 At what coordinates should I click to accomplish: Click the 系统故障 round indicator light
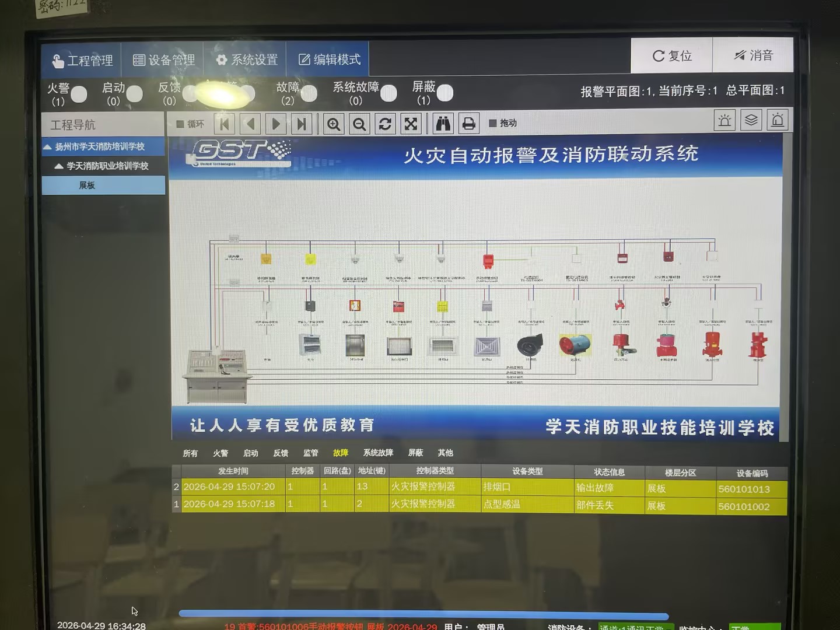(x=388, y=93)
